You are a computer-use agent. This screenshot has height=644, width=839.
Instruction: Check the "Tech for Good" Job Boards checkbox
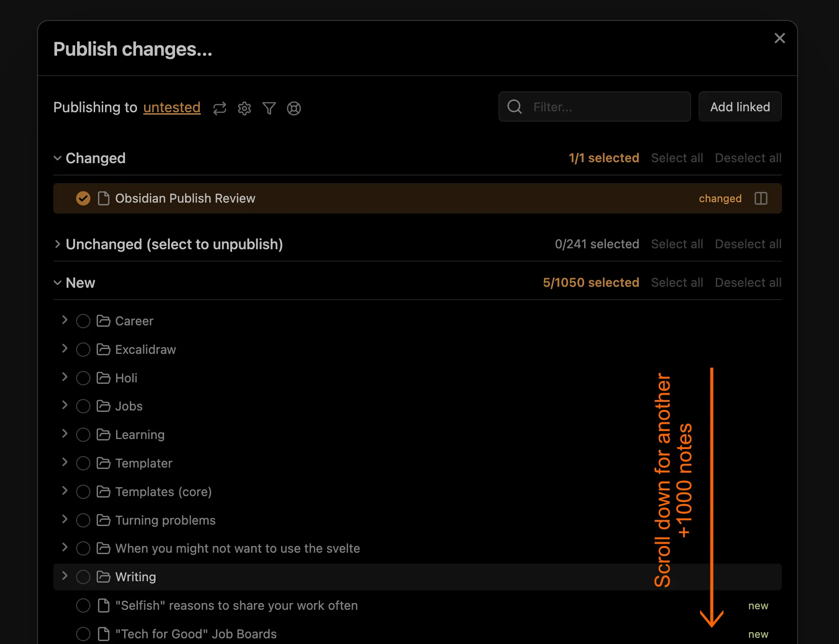[83, 634]
